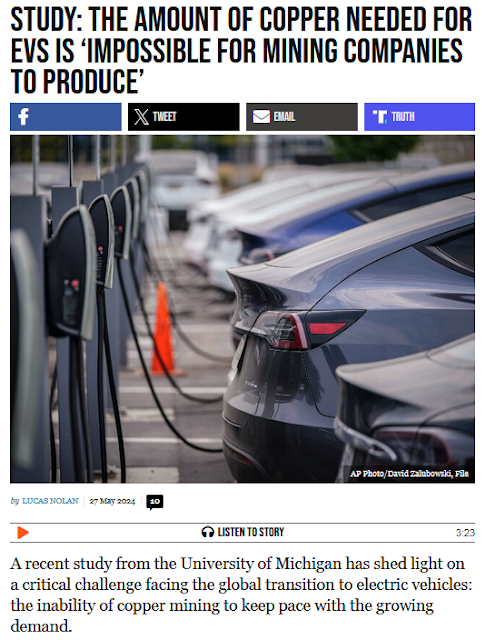Viewport: 485px width, 640px height.
Task: Click the AP Photo/David Zalubowski credit caption
Action: pos(409,473)
